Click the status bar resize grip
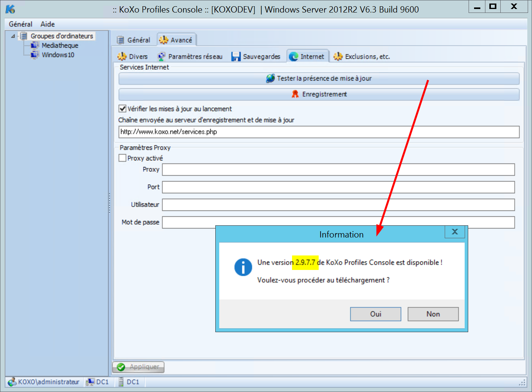Image resolution: width=532 pixels, height=392 pixels. (522, 382)
